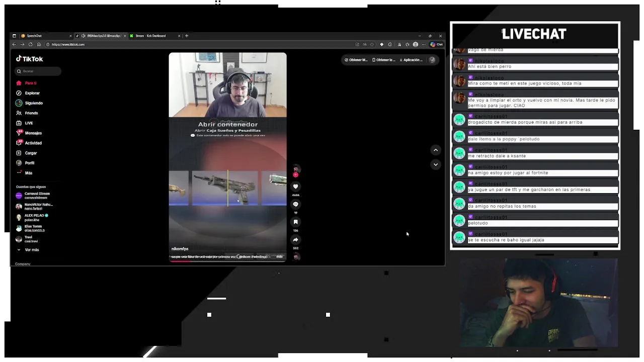
Task: Open Company footer link
Action: pos(23,264)
